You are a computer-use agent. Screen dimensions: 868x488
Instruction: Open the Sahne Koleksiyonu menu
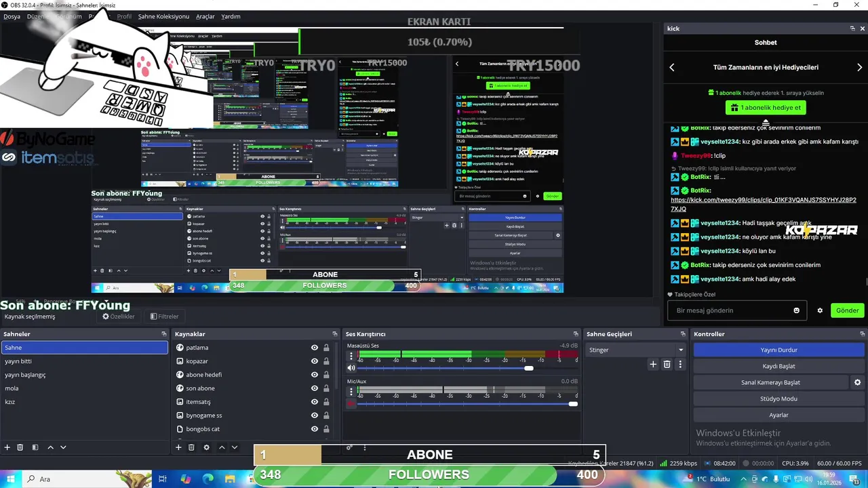(163, 16)
